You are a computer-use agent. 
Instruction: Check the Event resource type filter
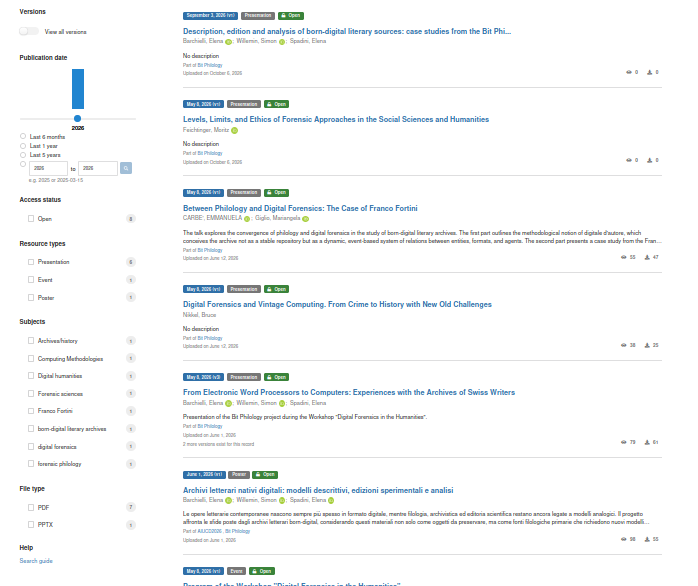tap(31, 280)
